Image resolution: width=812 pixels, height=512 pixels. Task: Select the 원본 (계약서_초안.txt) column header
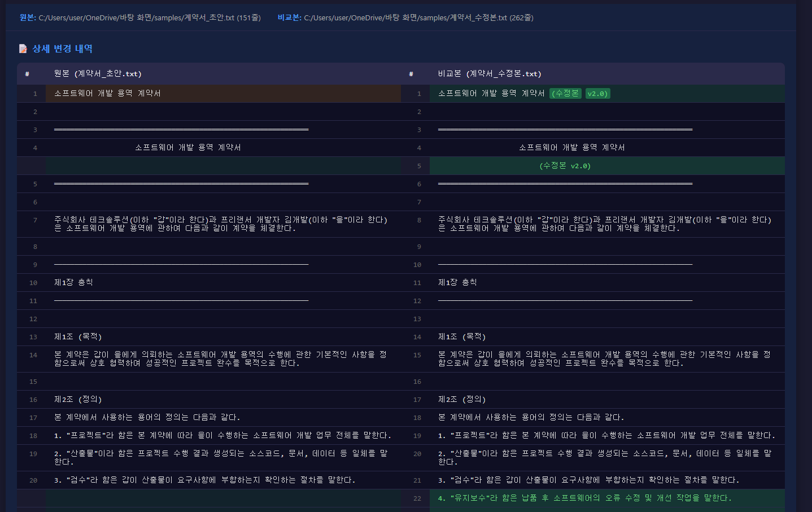[98, 74]
